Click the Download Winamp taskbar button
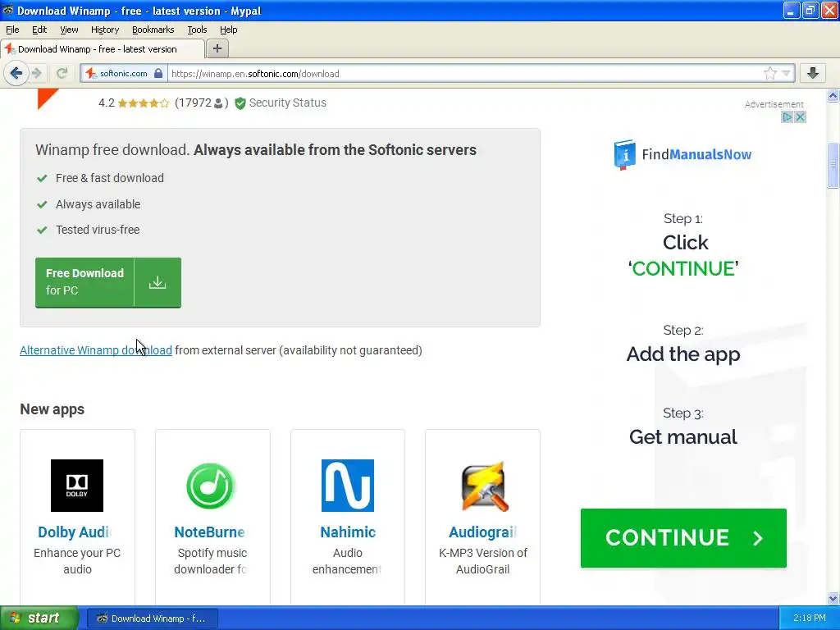 (152, 619)
